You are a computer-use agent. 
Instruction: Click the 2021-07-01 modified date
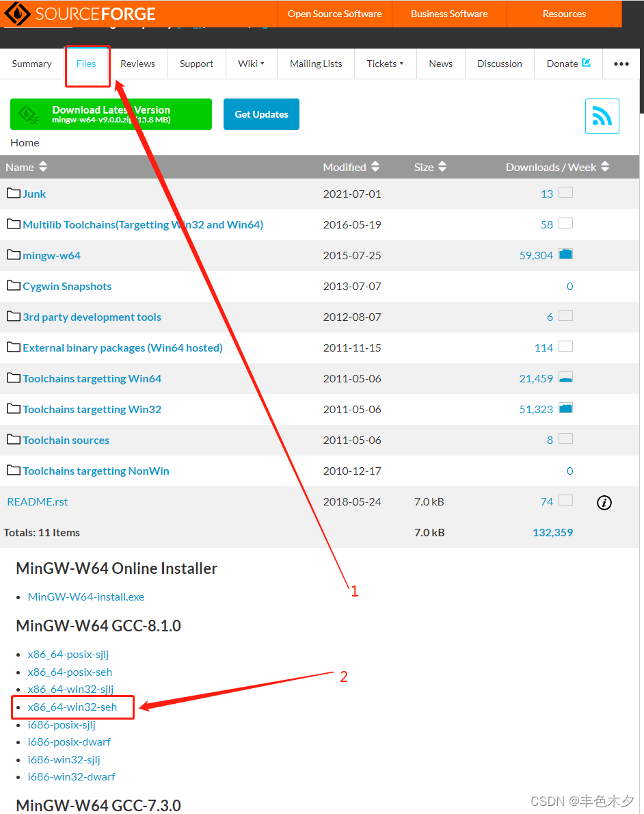(352, 194)
